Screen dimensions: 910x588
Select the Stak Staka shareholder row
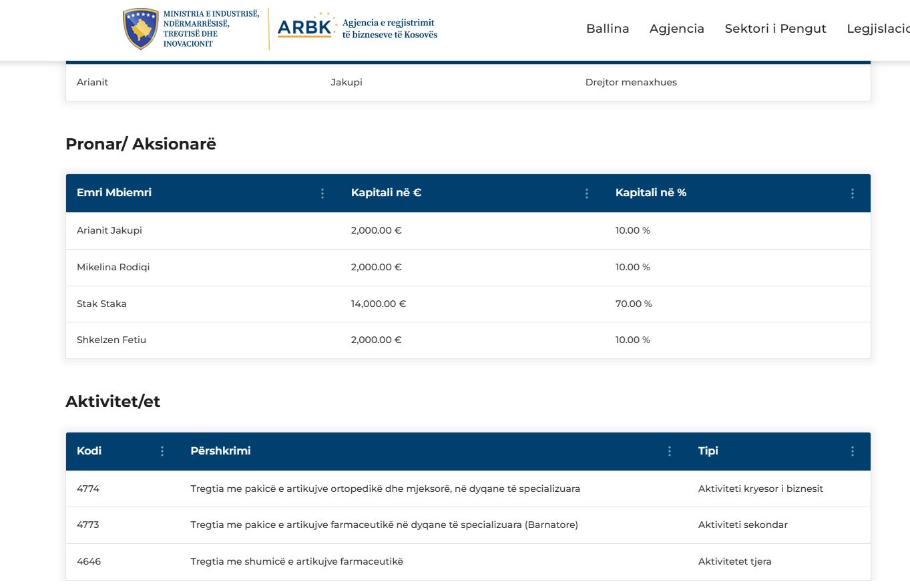101,304
